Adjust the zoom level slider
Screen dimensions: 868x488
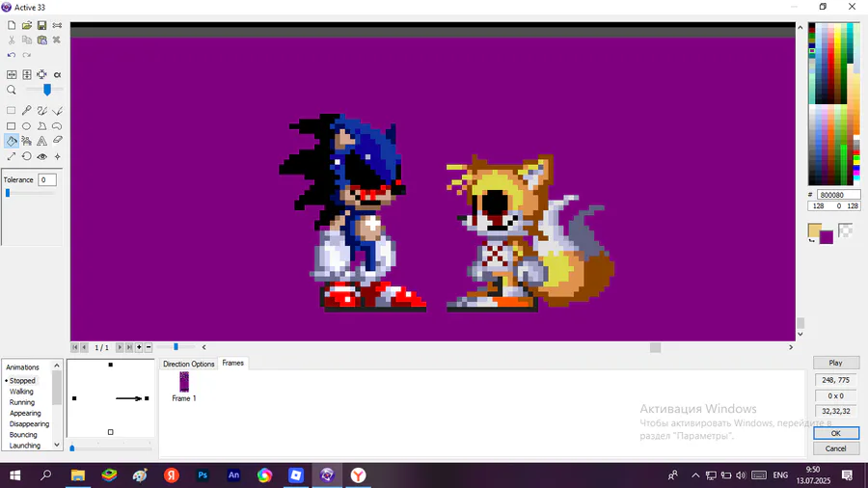pyautogui.click(x=47, y=89)
